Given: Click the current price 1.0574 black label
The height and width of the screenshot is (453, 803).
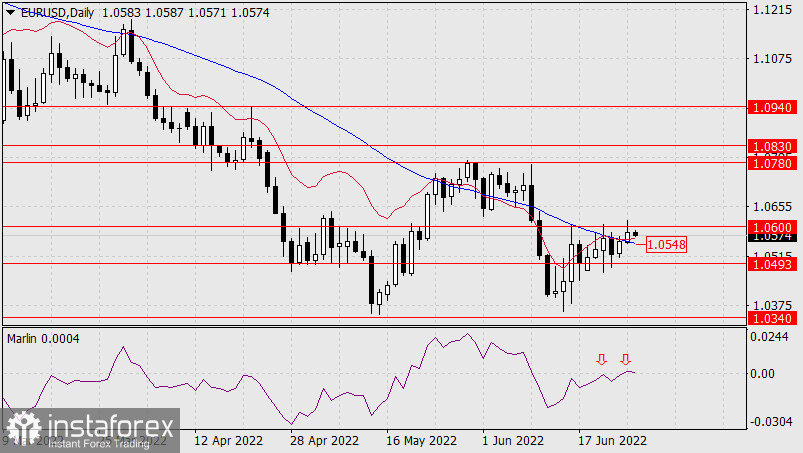Looking at the screenshot, I should pos(773,238).
